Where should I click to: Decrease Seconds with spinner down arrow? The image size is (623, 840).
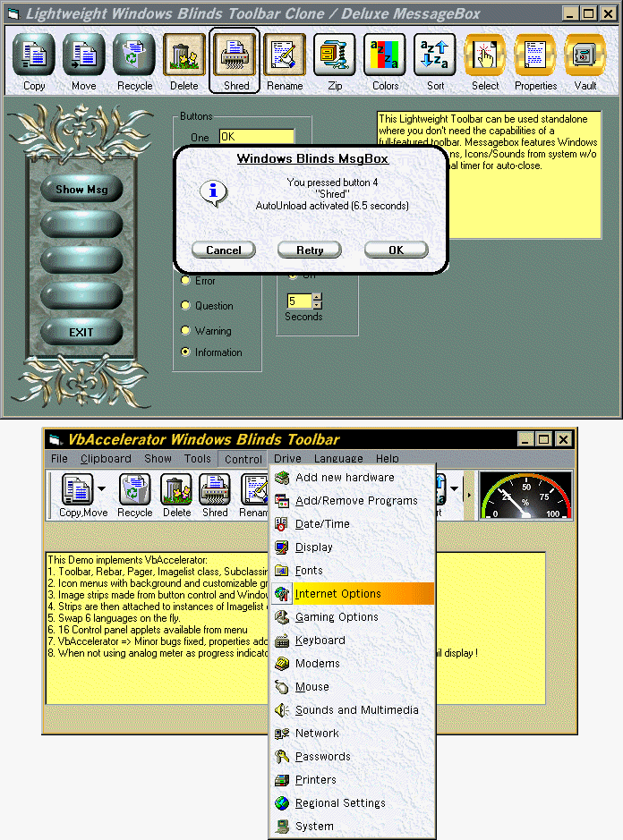point(317,305)
